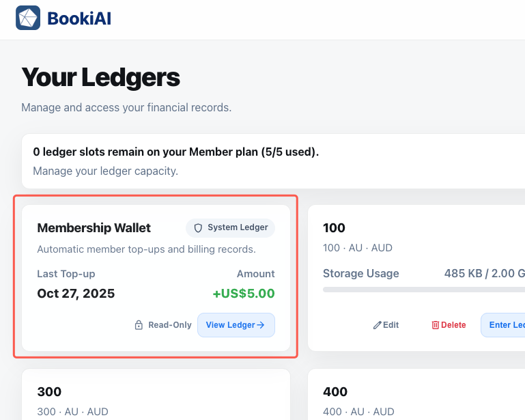Click the Oct 27, 2025 top-up date

76,294
